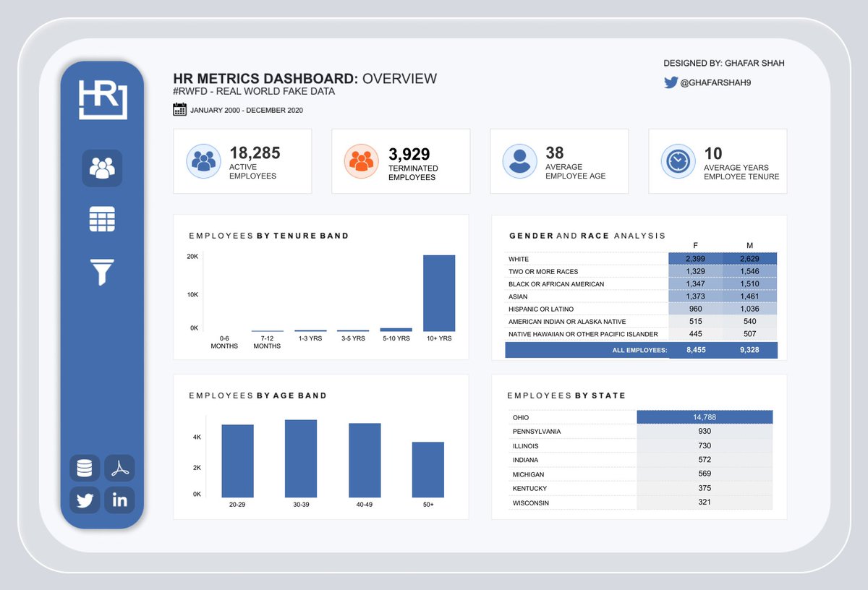Image resolution: width=868 pixels, height=590 pixels.
Task: Click the blue person icon on Average Employee Age
Action: tap(519, 161)
